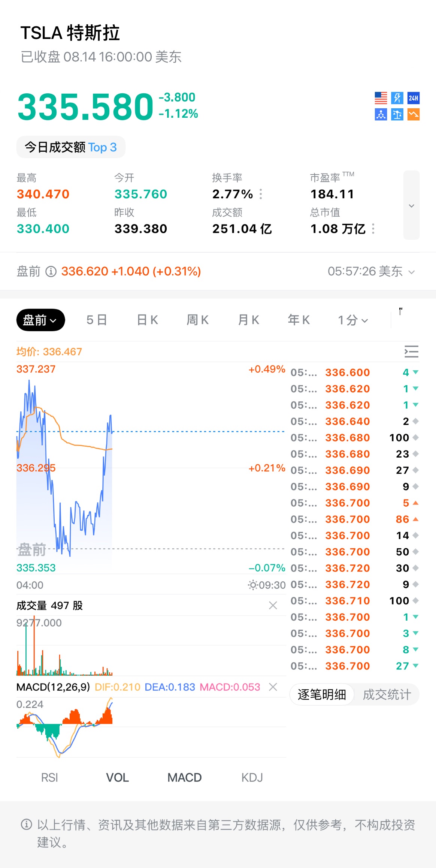Image resolution: width=436 pixels, height=868 pixels.
Task: Click the lightning bolt Level 1 icon
Action: coord(397,98)
